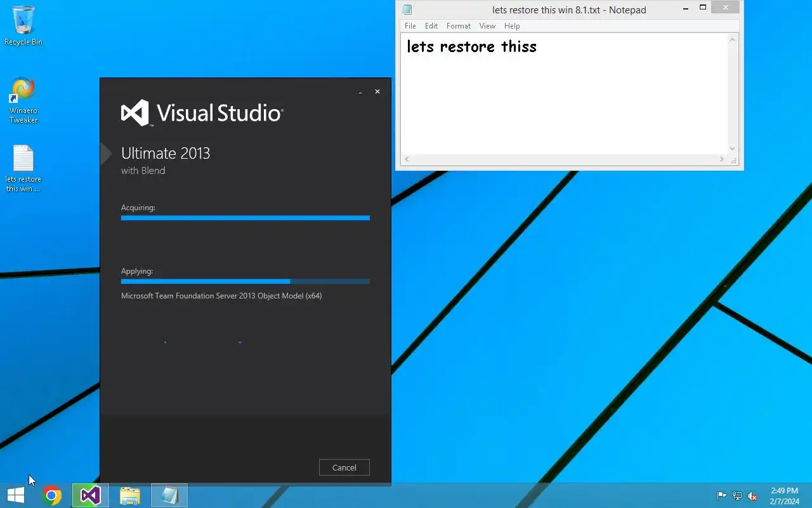
Task: Select the 'lets restore this win' text file icon
Action: [23, 169]
